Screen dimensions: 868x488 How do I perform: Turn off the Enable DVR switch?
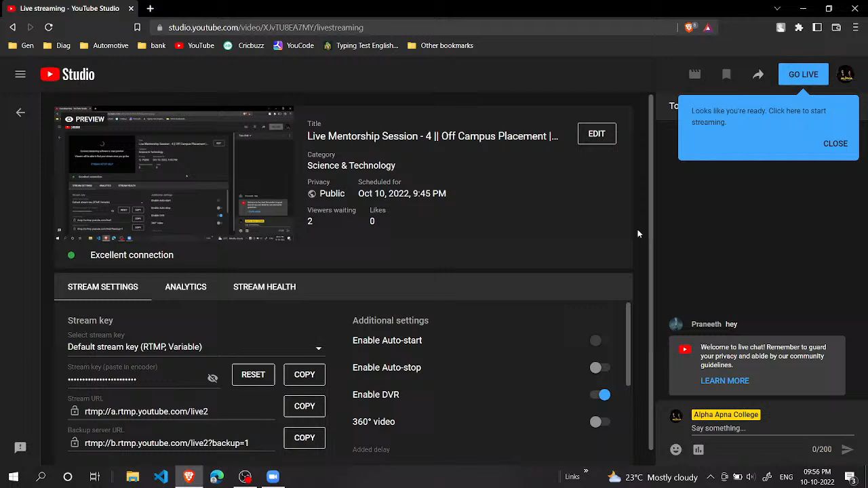600,394
